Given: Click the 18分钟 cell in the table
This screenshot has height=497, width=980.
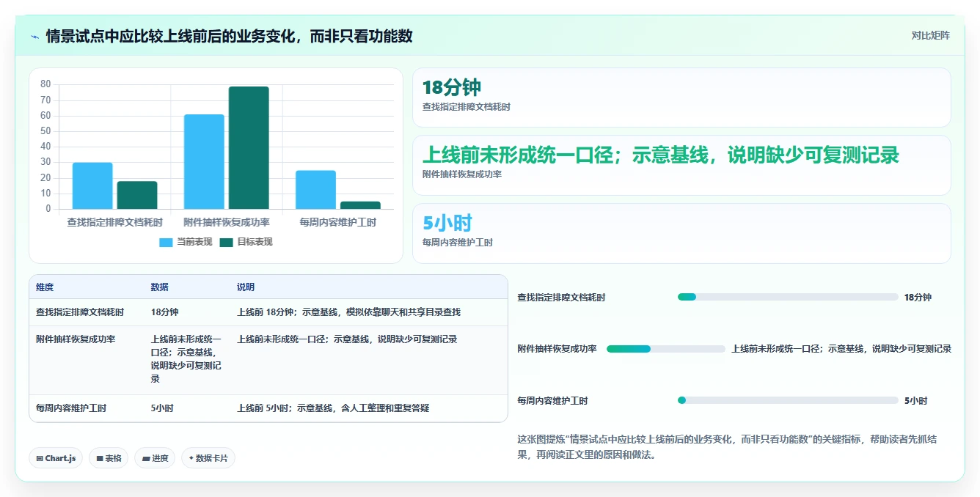Looking at the screenshot, I should click(x=164, y=312).
